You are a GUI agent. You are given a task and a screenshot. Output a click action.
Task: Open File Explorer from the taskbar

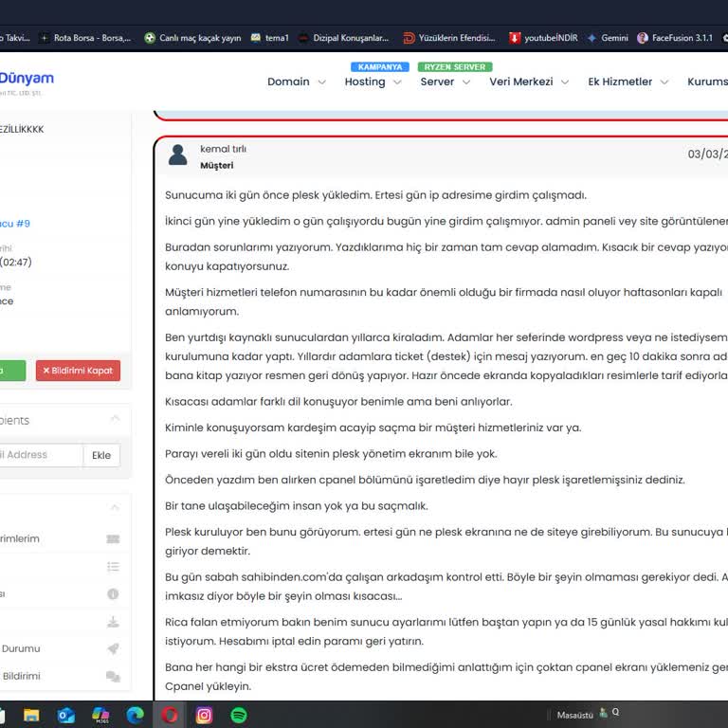31,715
